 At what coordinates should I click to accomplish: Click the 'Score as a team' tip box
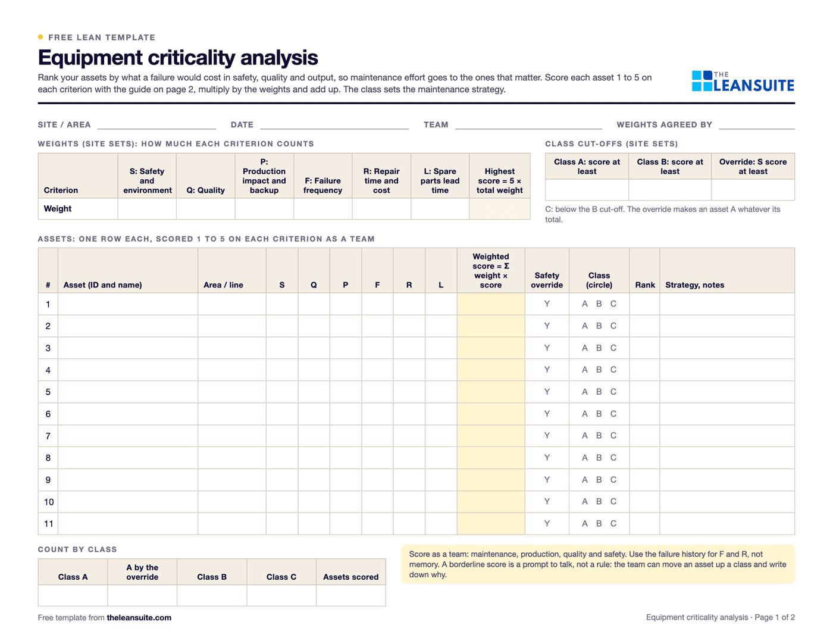tap(598, 564)
